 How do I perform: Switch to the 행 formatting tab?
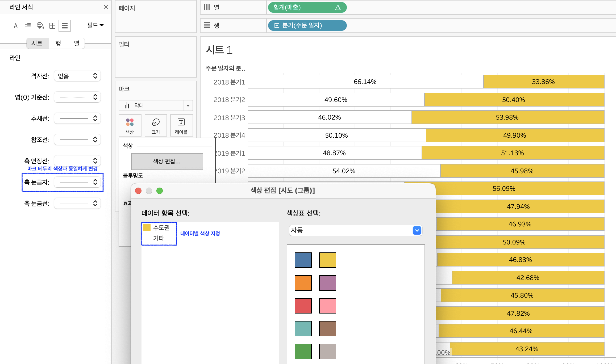pos(58,43)
